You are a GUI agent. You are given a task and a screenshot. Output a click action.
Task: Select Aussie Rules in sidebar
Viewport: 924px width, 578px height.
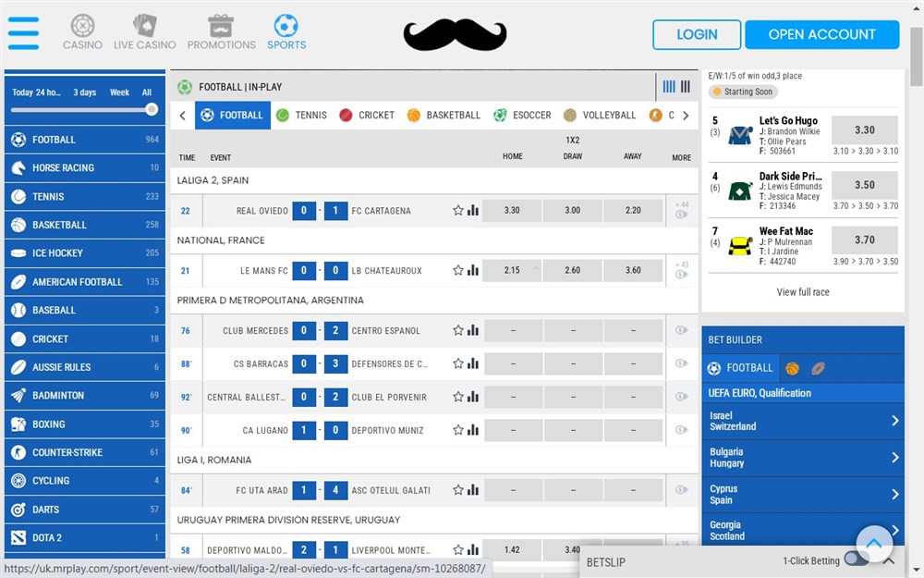(x=85, y=367)
